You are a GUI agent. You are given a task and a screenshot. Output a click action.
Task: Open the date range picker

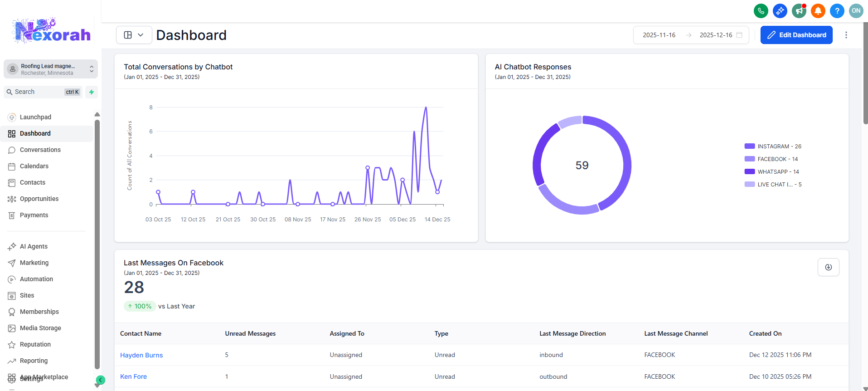click(690, 35)
